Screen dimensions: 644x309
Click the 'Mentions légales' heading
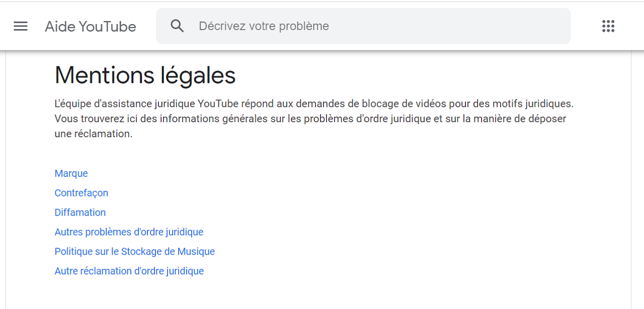[145, 75]
